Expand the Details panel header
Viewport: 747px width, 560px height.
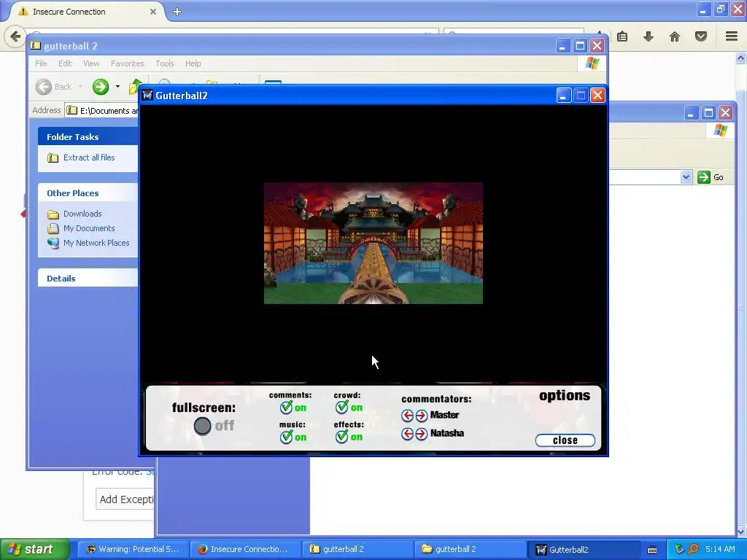coord(88,279)
